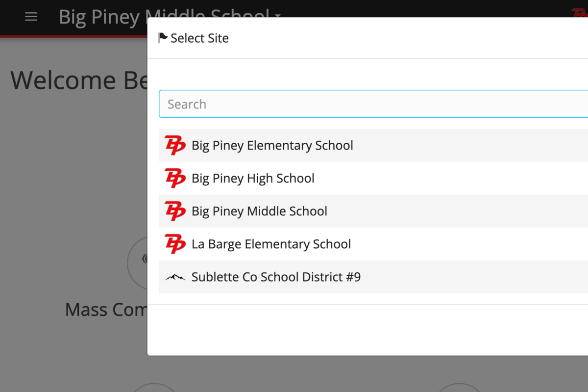Viewport: 588px width, 392px height.
Task: Choose La Barge Elementary School
Action: [271, 244]
